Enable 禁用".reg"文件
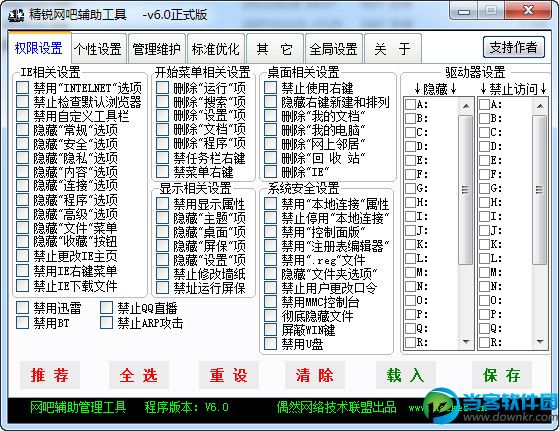 coord(271,260)
